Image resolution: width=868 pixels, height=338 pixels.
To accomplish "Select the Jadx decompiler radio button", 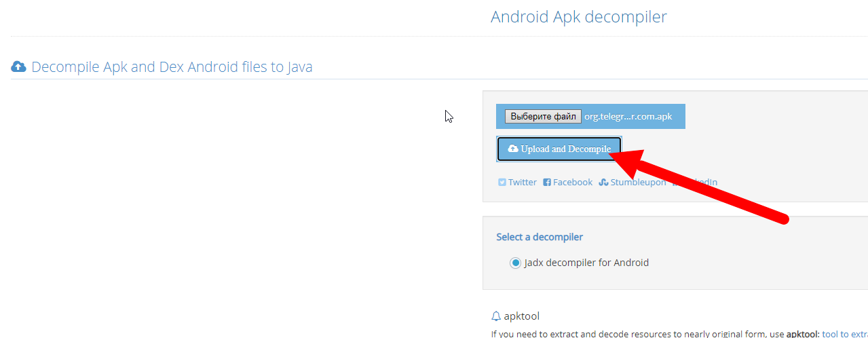I will pos(515,263).
